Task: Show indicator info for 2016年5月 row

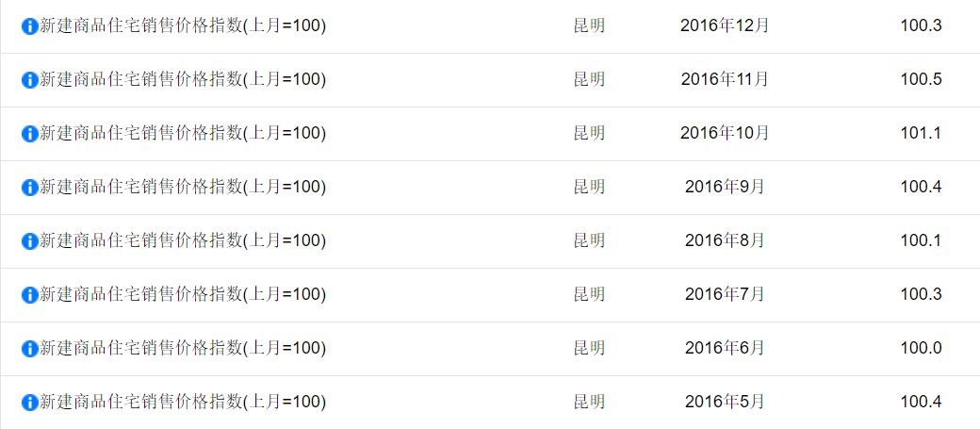Action: click(29, 403)
